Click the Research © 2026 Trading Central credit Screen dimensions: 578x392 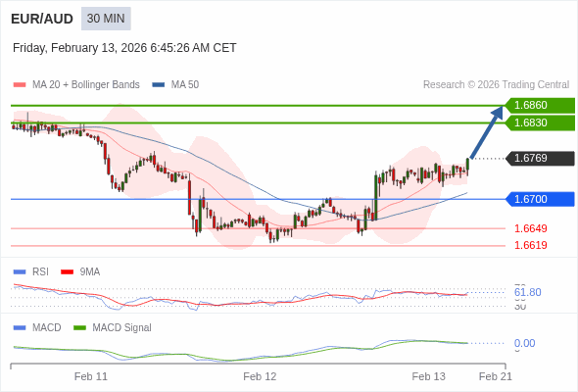(x=496, y=85)
